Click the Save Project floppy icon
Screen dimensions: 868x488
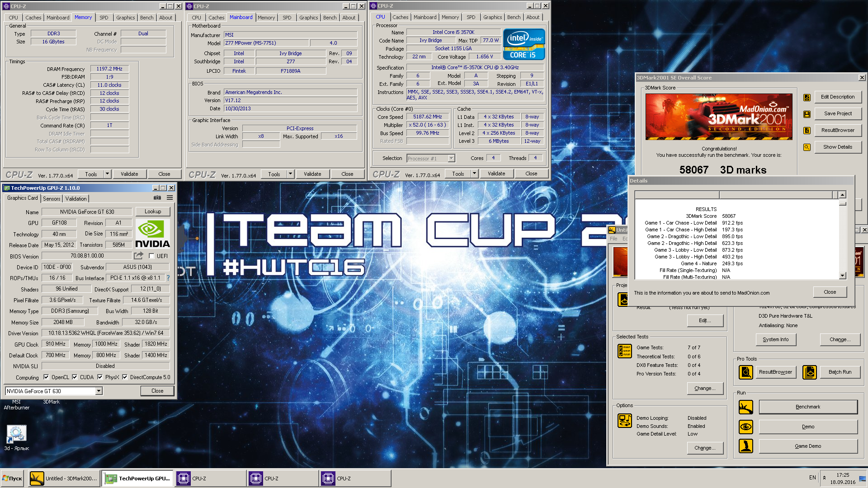coord(807,114)
